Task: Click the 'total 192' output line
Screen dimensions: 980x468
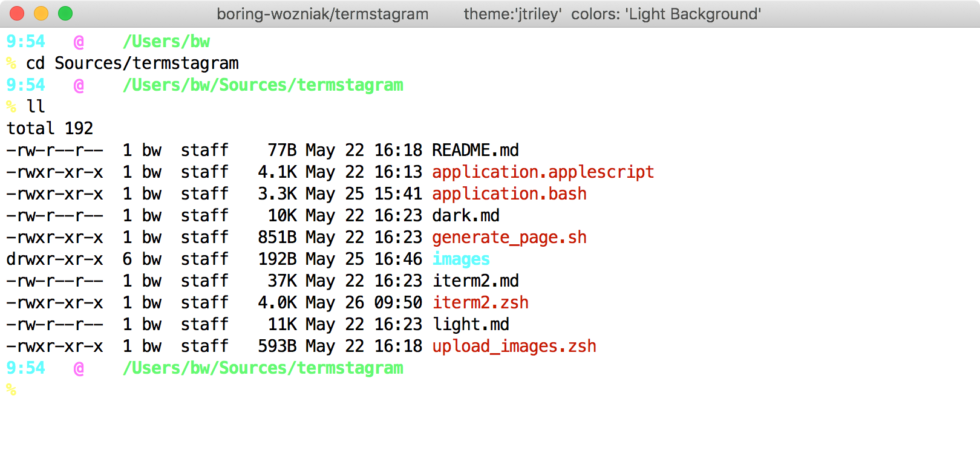Action: (50, 128)
